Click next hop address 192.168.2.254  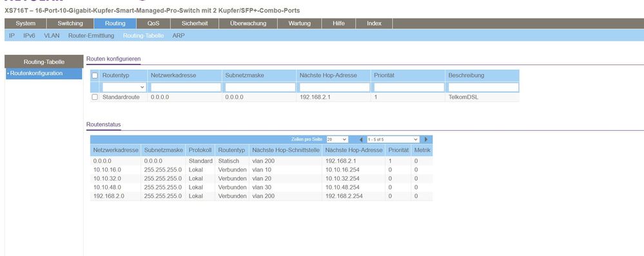[x=344, y=197]
